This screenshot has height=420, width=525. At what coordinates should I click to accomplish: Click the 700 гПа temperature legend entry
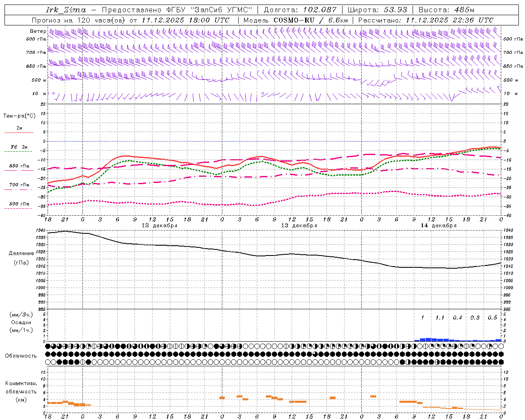pos(19,185)
